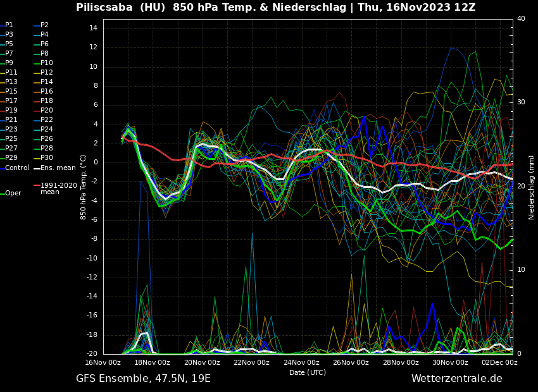Select the P10 legend entry
The height and width of the screenshot is (392, 538).
(x=47, y=63)
